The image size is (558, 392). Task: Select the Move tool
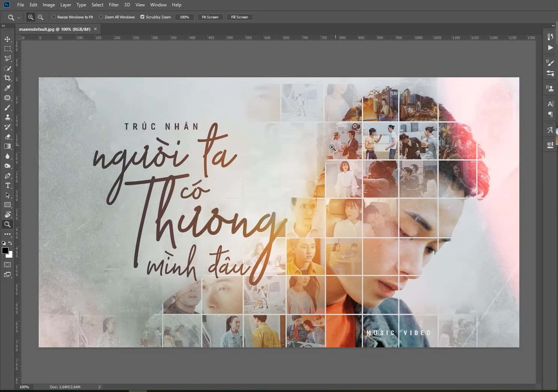coord(8,39)
